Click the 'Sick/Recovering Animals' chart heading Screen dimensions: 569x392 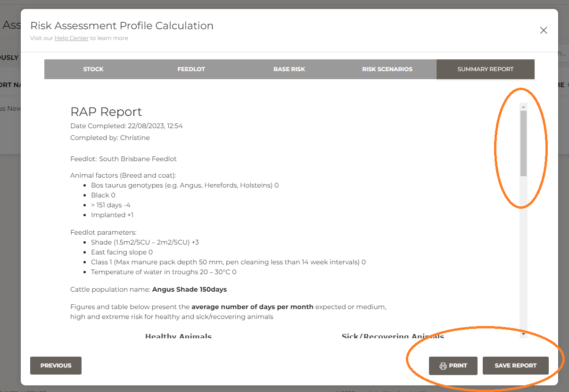[x=393, y=336]
